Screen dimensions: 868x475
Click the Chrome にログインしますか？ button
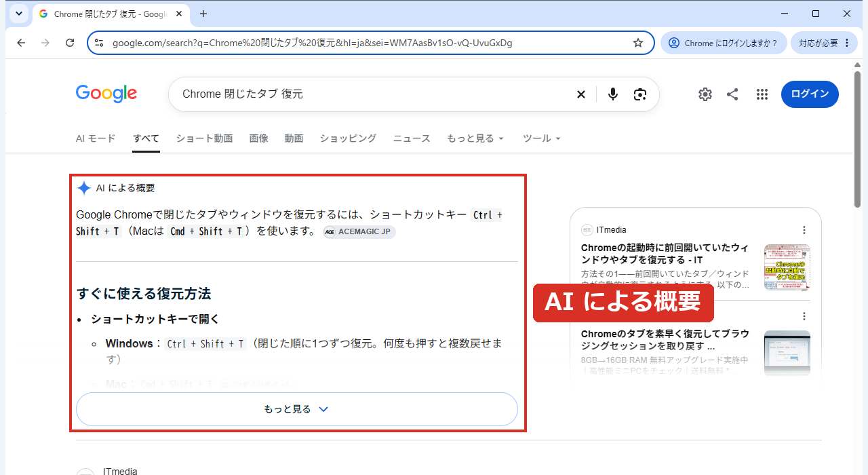[724, 43]
